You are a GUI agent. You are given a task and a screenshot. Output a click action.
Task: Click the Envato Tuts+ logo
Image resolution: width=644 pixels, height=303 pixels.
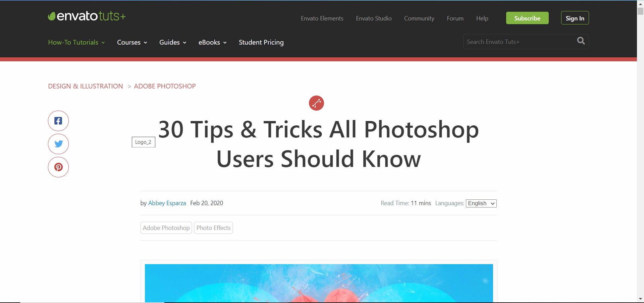pyautogui.click(x=87, y=16)
